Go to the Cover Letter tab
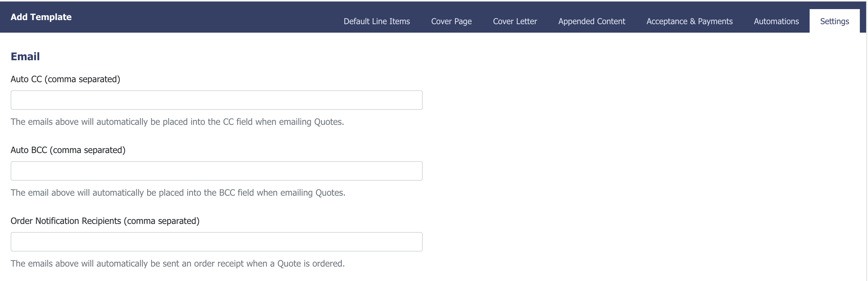 (x=515, y=21)
